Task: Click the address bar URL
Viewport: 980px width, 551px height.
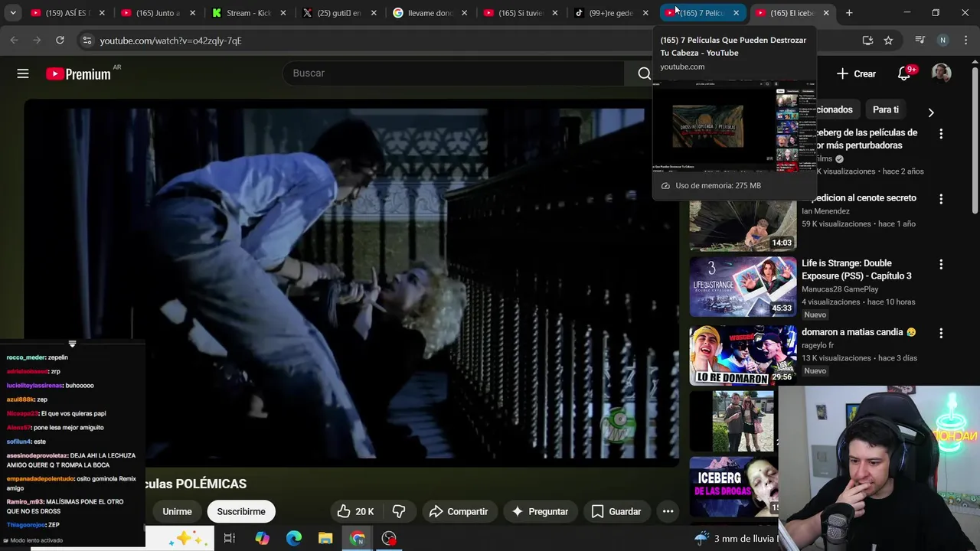Action: (171, 41)
